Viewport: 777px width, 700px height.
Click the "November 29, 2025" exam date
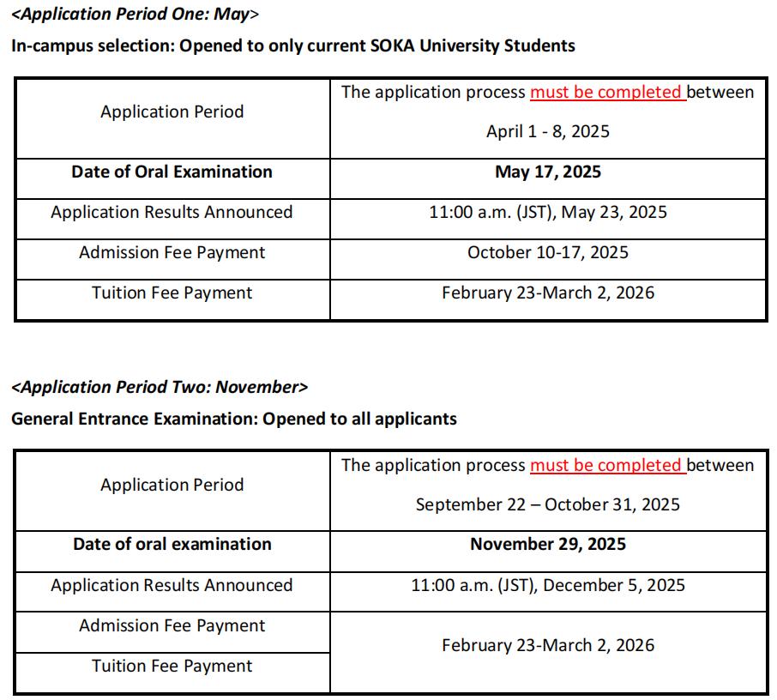548,544
